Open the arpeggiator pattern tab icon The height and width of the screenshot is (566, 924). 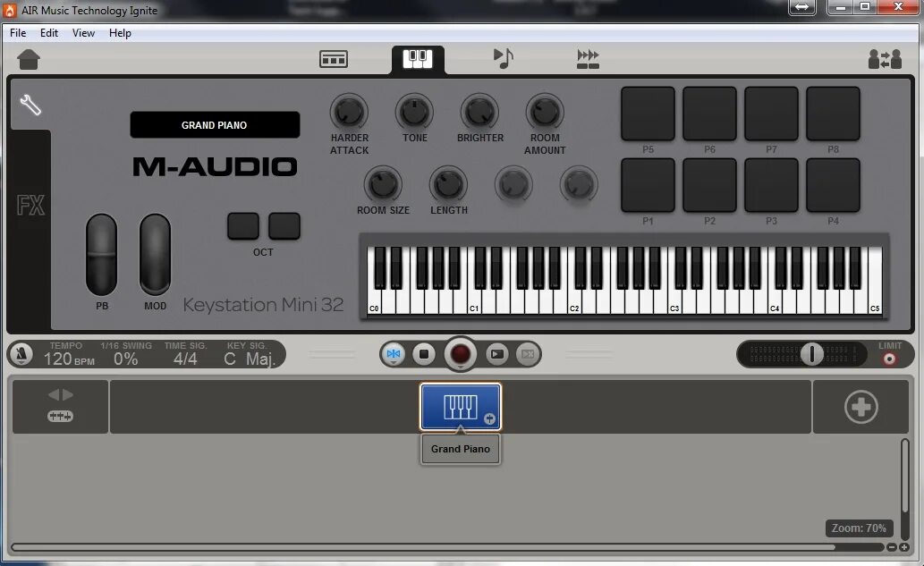click(x=588, y=59)
